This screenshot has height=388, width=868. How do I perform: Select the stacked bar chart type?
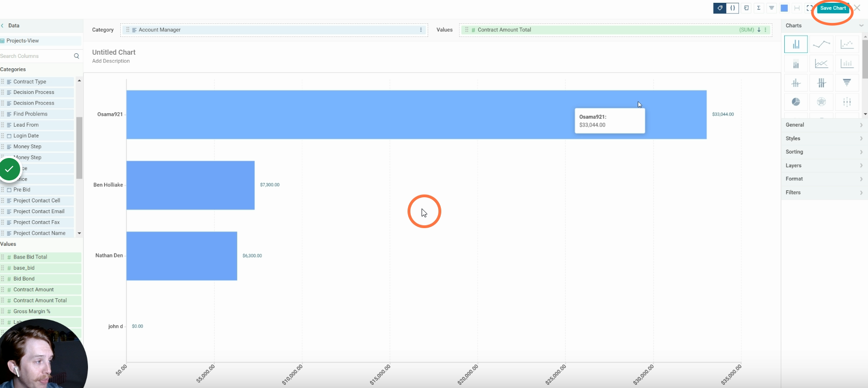pyautogui.click(x=795, y=64)
